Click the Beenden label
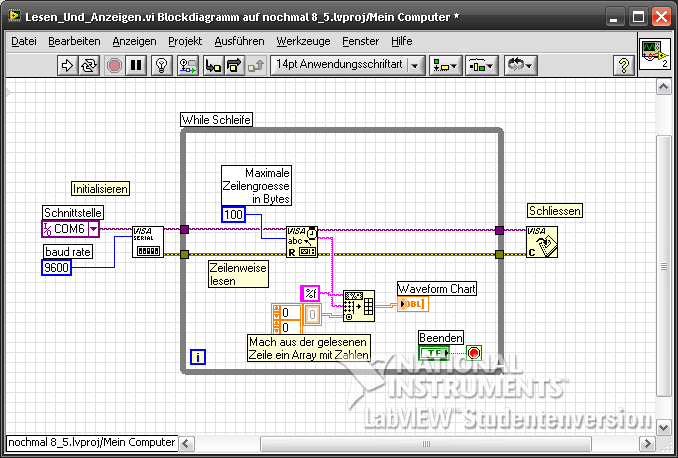This screenshot has height=458, width=678. click(441, 337)
